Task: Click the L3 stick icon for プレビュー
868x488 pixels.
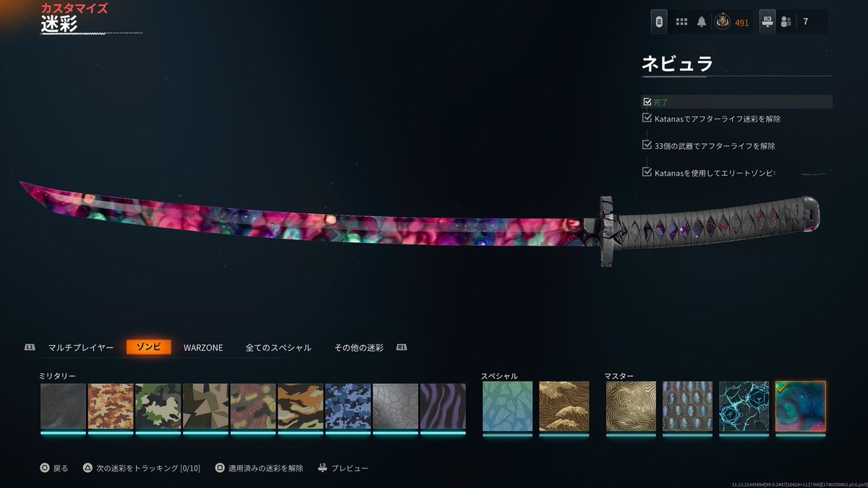Action: tap(322, 468)
